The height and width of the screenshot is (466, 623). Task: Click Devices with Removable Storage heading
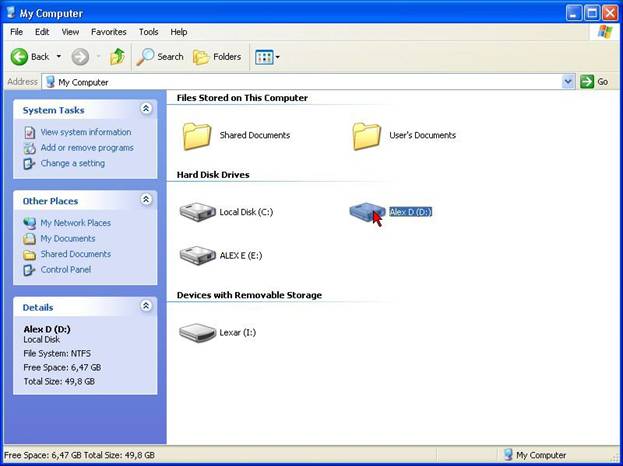249,295
